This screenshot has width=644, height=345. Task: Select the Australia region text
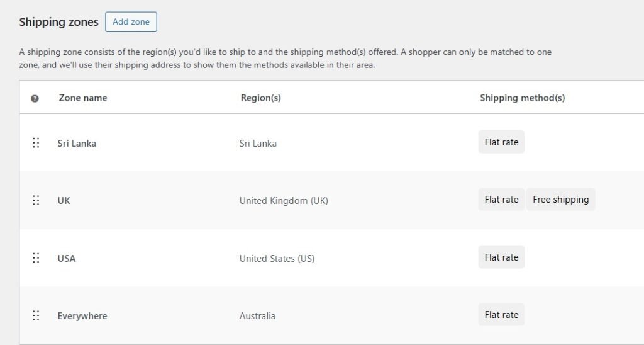[257, 316]
